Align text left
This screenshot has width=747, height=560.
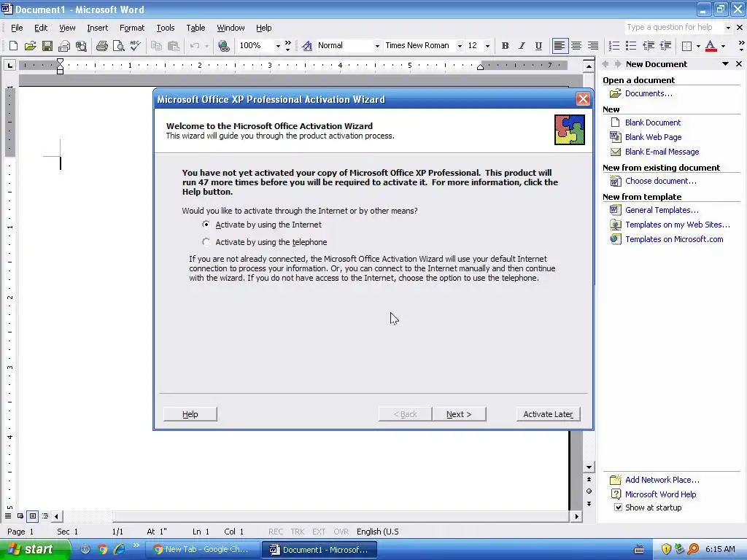560,46
